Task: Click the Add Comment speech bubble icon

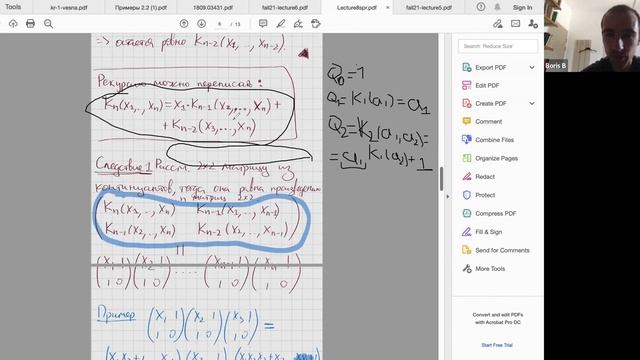Action: 263,24
